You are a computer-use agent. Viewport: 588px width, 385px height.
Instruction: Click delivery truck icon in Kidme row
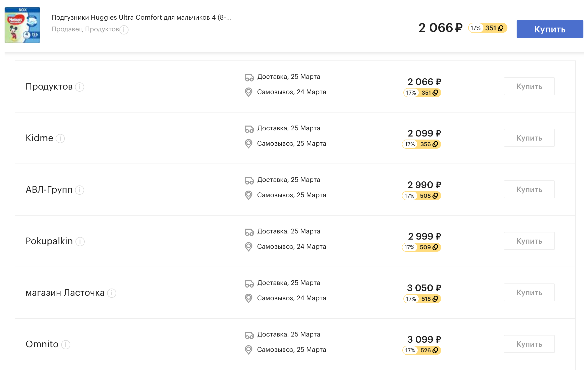(x=249, y=129)
